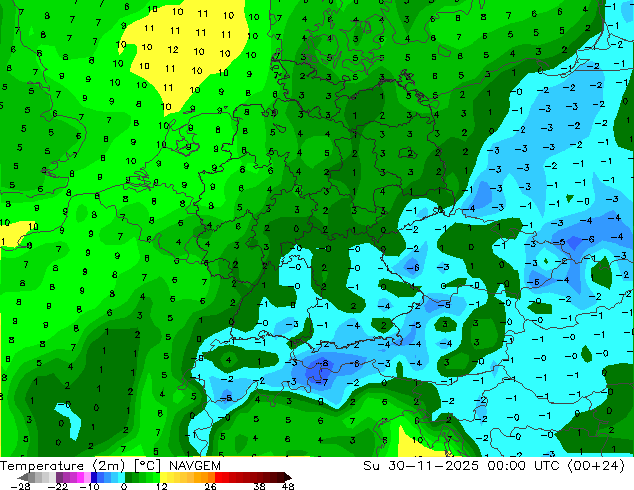Screen dimensions: 634x490
Task: Click the 'NAVGEM' model name label
Action: coord(195,466)
